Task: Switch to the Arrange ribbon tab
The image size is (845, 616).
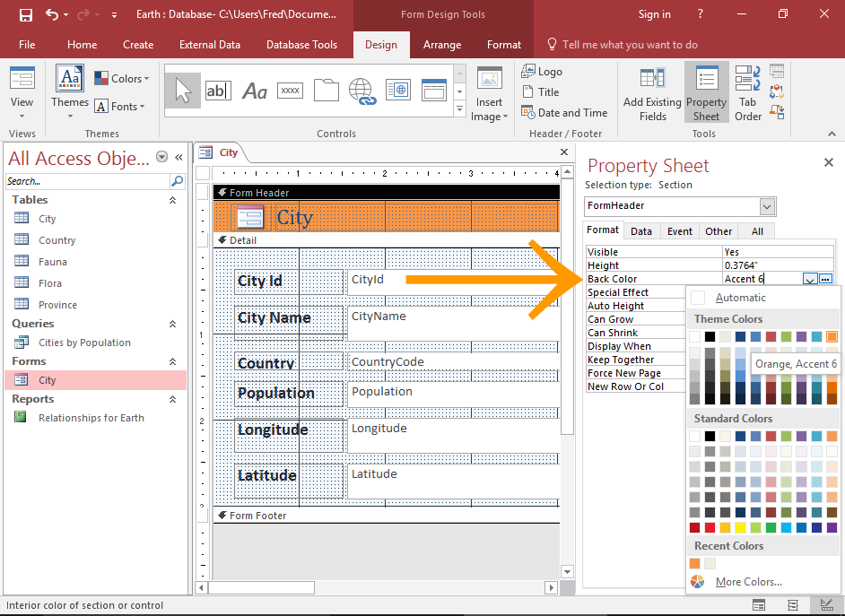Action: [442, 45]
